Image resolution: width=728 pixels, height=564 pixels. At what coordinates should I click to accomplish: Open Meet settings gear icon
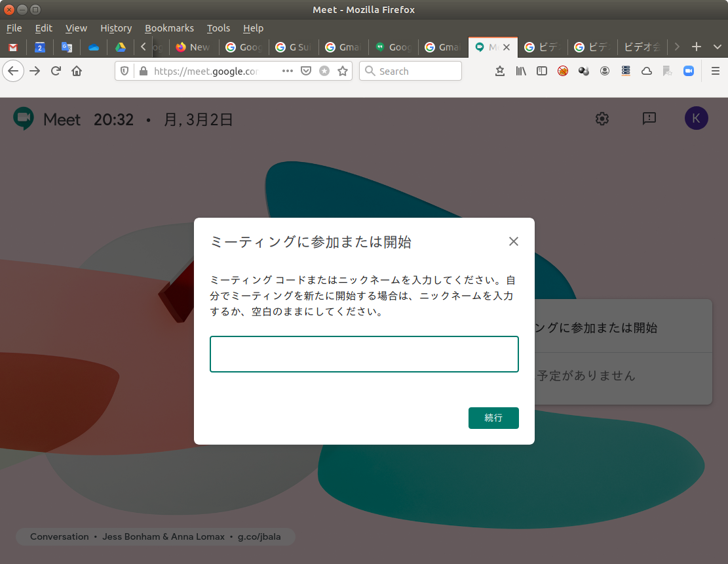click(x=602, y=118)
